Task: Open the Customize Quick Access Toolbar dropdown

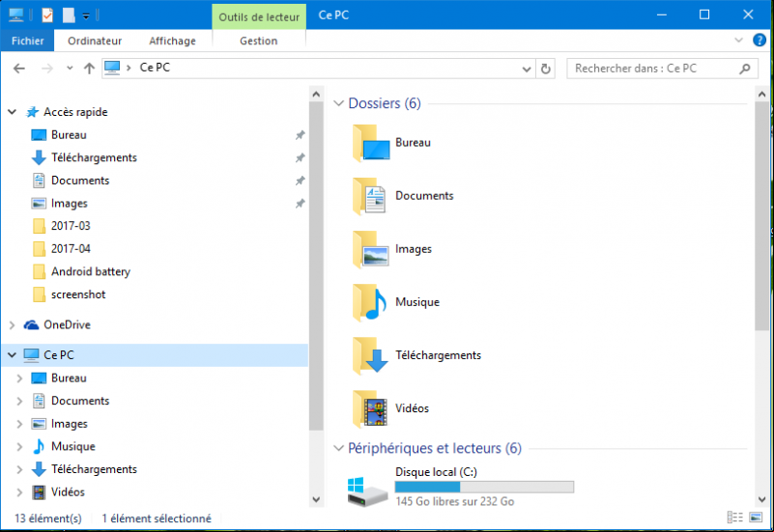Action: tap(86, 16)
